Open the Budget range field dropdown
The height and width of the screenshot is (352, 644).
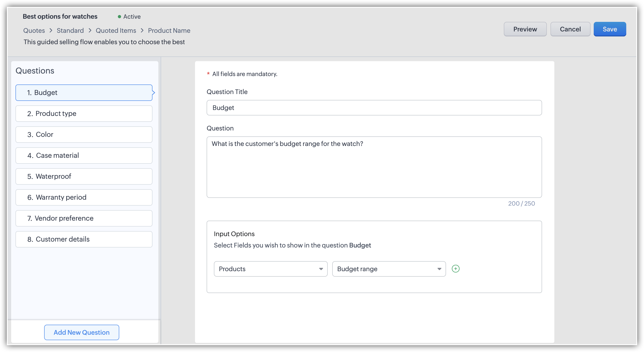pos(389,269)
